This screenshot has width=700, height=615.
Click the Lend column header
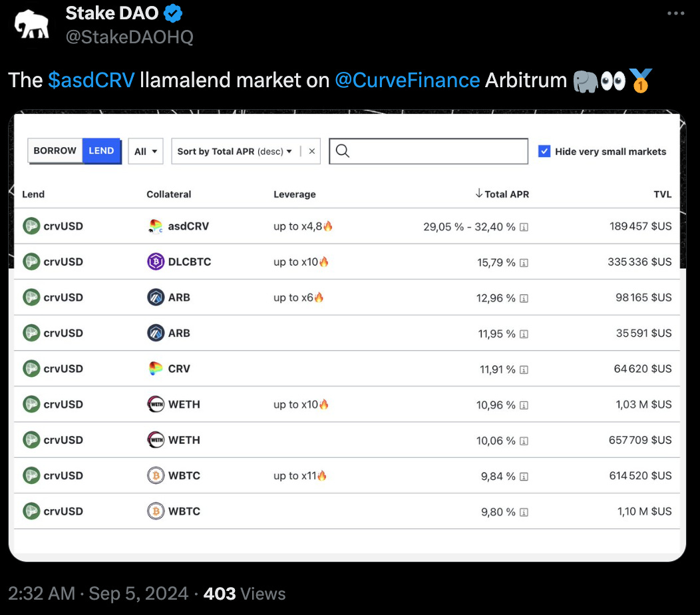click(x=33, y=194)
